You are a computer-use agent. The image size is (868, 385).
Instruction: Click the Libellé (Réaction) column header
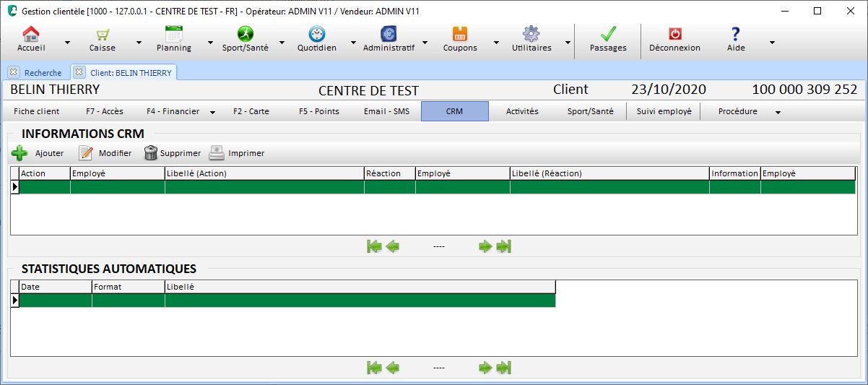click(609, 173)
